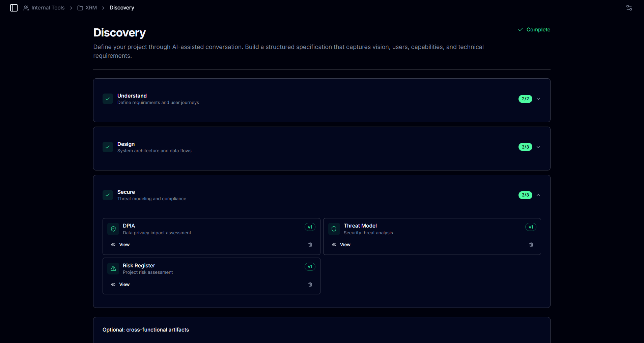This screenshot has height=343, width=644.
Task: Click 'Optional: cross-functional artifacts' heading
Action: 146,330
